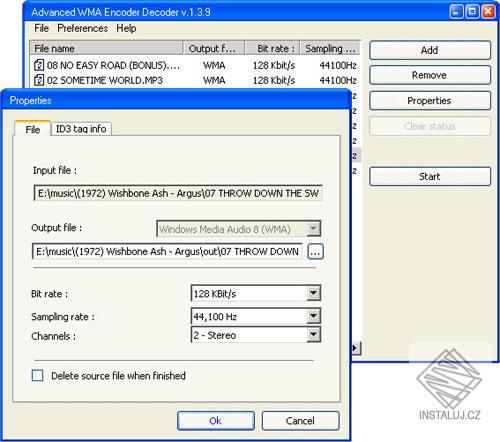Image resolution: width=500 pixels, height=442 pixels.
Task: Click the Input file path field
Action: click(178, 193)
